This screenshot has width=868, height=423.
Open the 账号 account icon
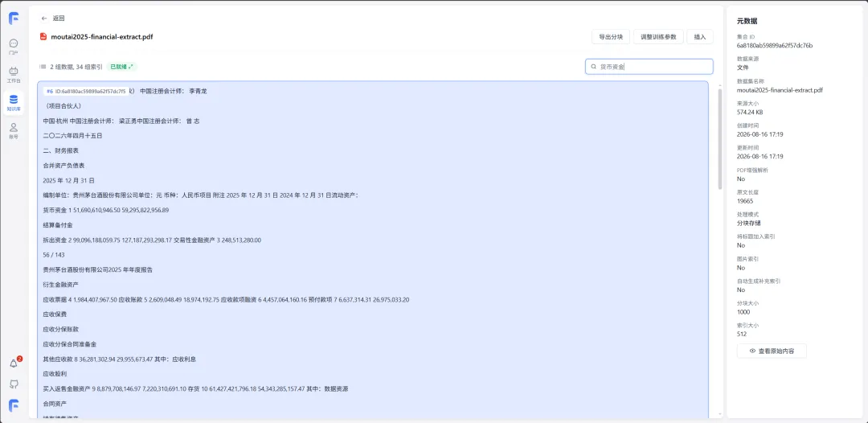[14, 130]
